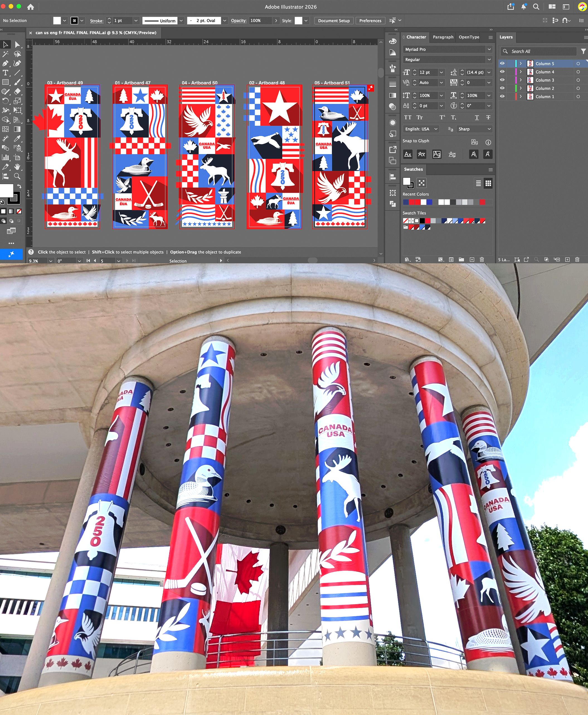Click the Opacity label link
Screen dimensions: 588x715
(239, 21)
